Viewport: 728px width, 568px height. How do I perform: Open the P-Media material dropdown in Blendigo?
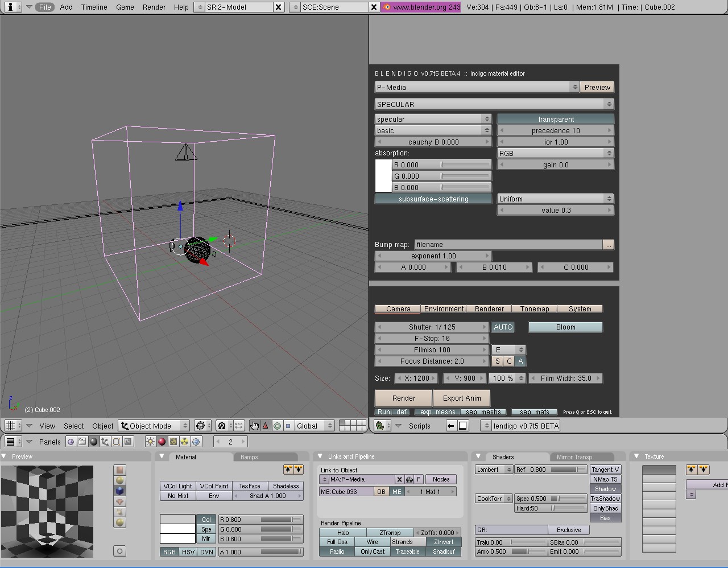477,87
